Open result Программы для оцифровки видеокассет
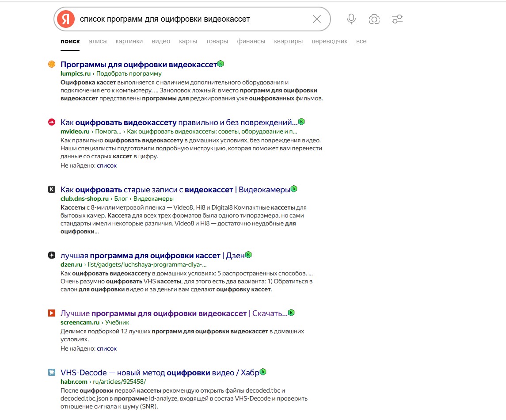The image size is (506, 420). coord(139,65)
